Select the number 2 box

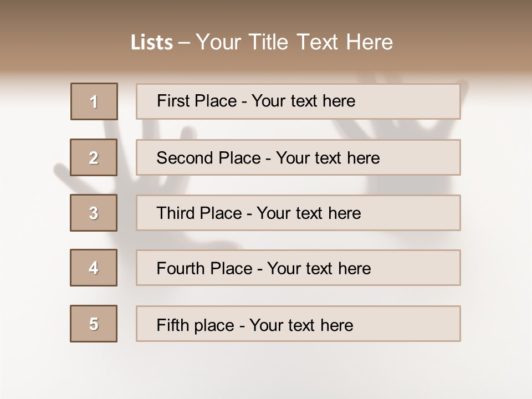click(x=94, y=157)
